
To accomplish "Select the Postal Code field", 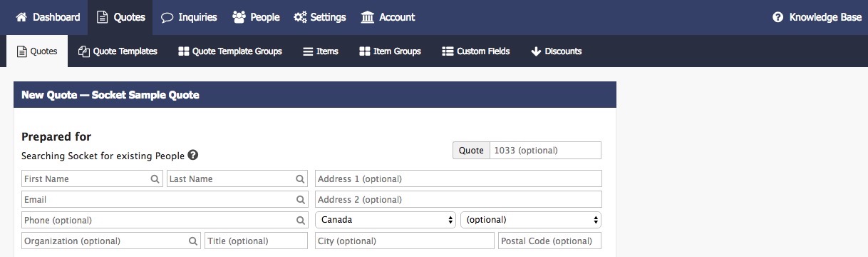I will [x=550, y=241].
